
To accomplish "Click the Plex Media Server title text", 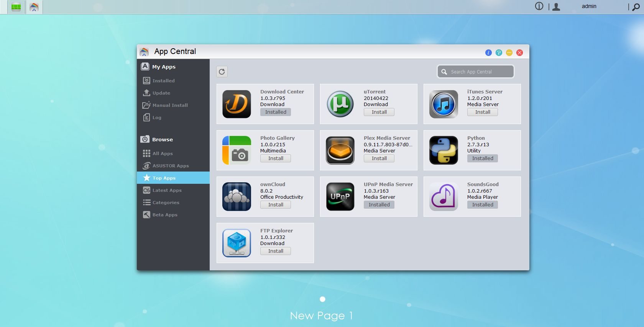I will pos(387,138).
